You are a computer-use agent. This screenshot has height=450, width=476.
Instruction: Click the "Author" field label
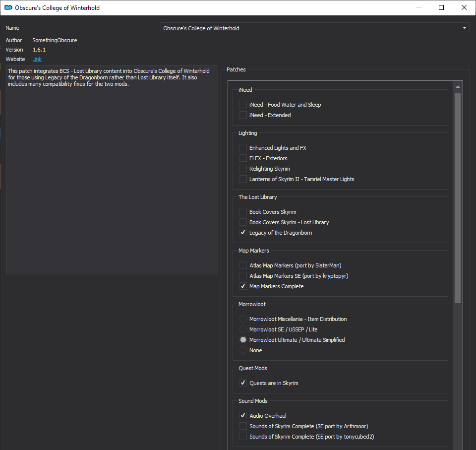tap(14, 40)
